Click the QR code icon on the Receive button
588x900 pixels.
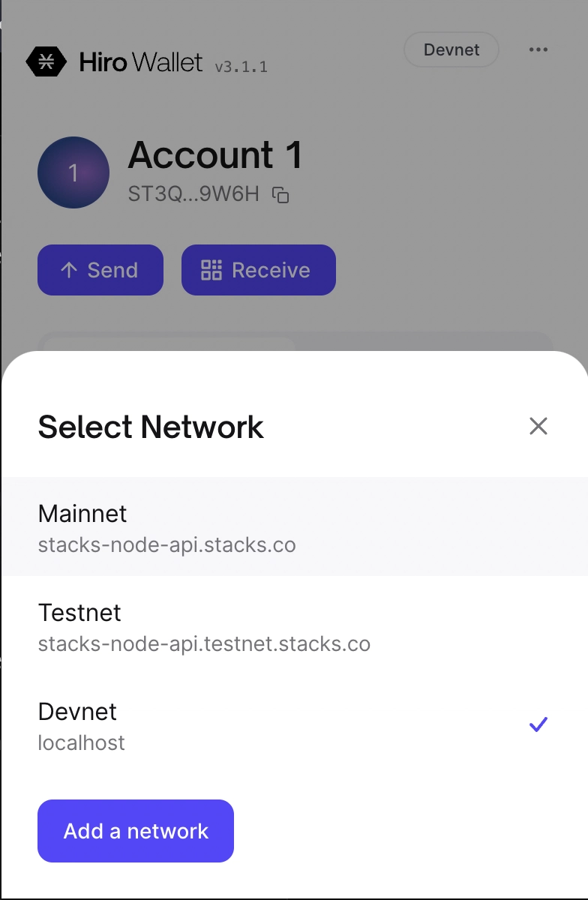coord(211,270)
